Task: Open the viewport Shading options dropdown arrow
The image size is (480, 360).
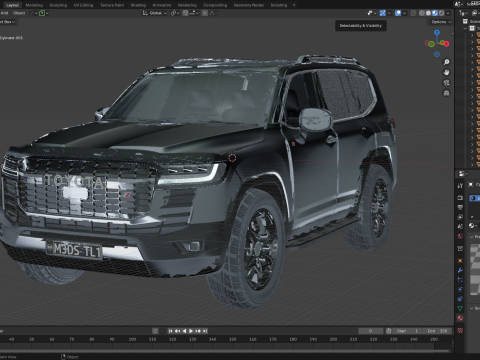Action: click(448, 13)
